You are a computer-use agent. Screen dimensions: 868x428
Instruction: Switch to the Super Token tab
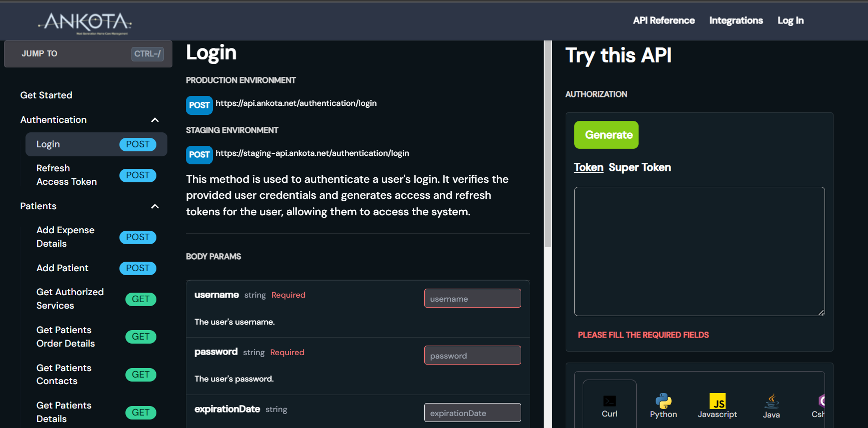[x=640, y=167]
